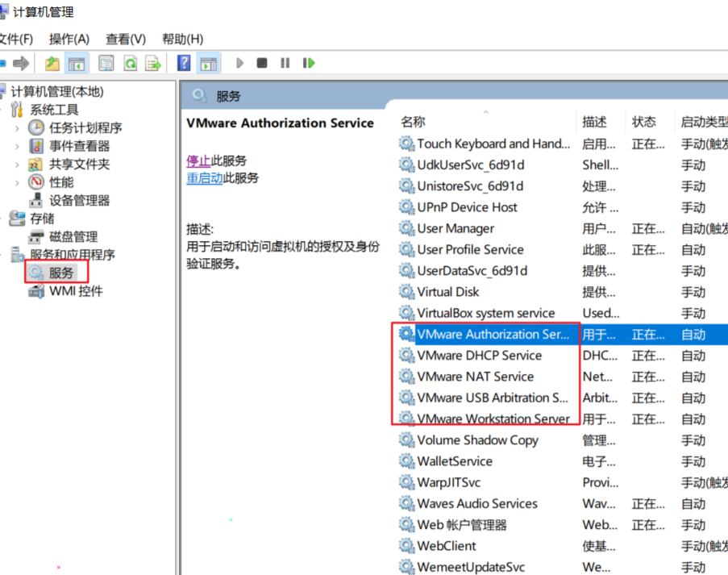The image size is (728, 575).
Task: Expand the 事件查看器 tree node
Action: coord(17,146)
